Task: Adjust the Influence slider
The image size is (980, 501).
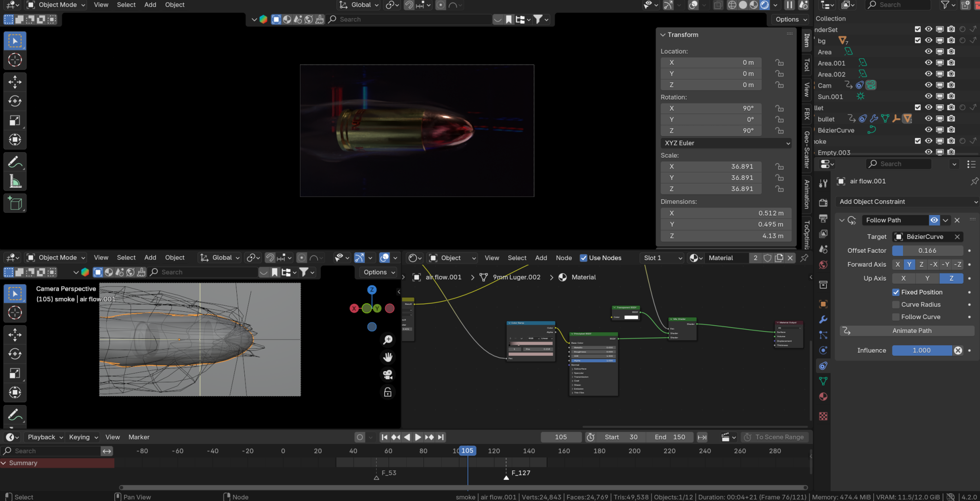Action: coord(922,351)
